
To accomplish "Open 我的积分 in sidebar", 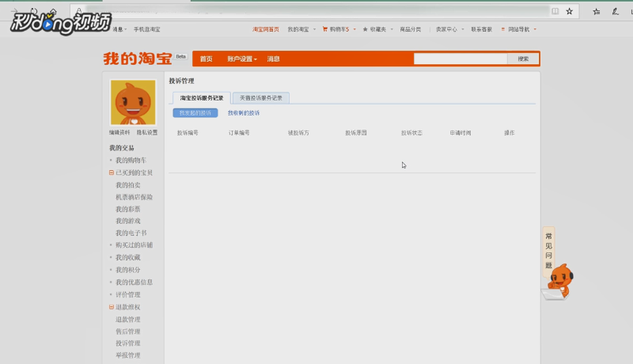I will pos(128,270).
